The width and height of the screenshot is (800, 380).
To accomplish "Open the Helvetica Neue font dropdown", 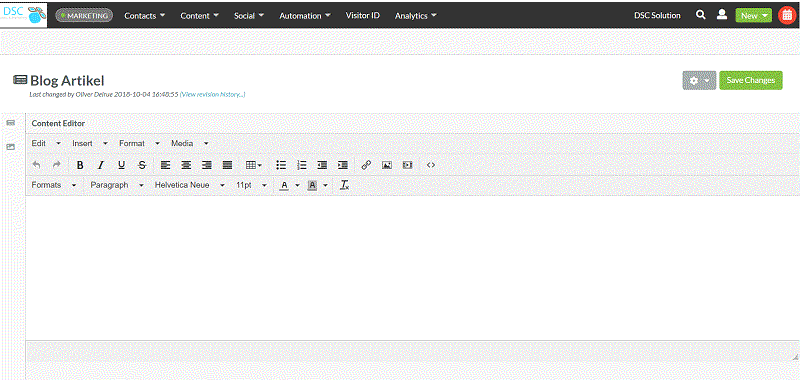I will tap(190, 185).
